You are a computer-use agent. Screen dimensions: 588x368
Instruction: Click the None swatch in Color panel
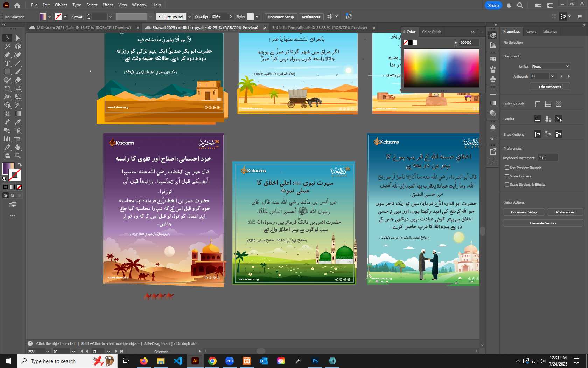(406, 43)
